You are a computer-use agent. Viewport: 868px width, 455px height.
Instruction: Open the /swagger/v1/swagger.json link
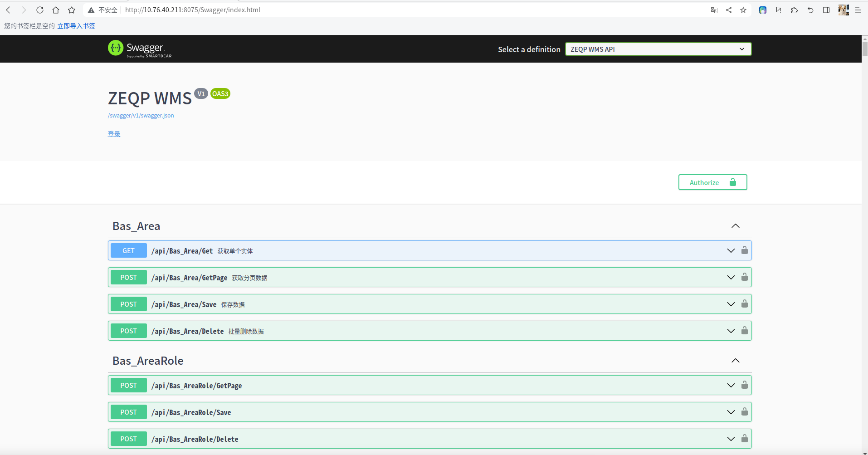tap(141, 116)
